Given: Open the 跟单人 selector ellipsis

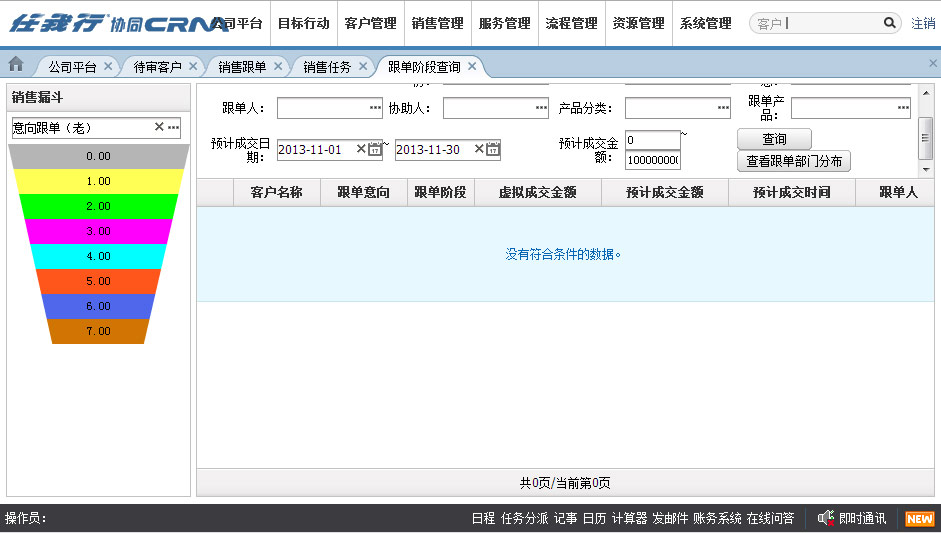Looking at the screenshot, I should click(x=375, y=108).
